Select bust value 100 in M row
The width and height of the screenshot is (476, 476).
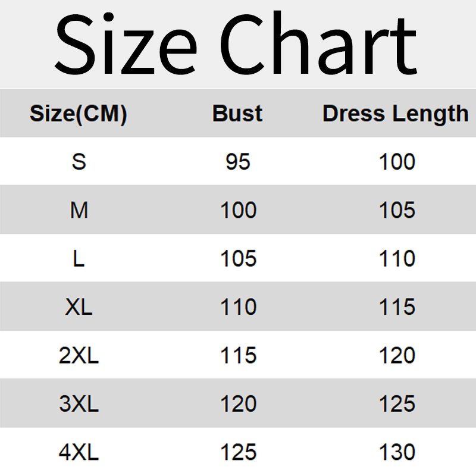[x=238, y=210]
